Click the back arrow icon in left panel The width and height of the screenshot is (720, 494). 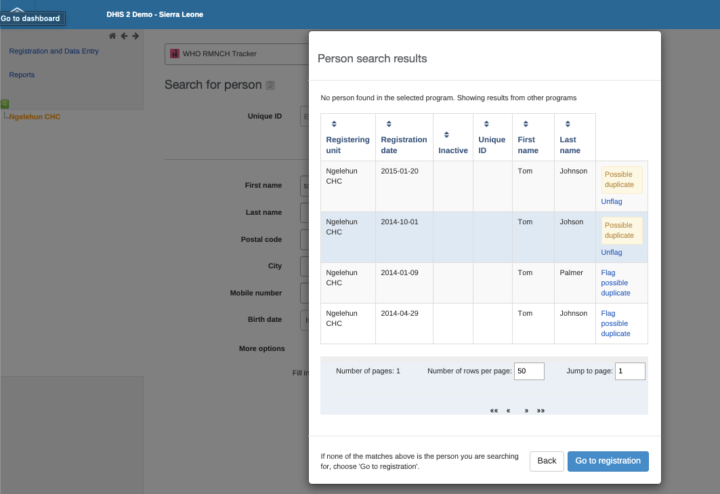[x=124, y=36]
